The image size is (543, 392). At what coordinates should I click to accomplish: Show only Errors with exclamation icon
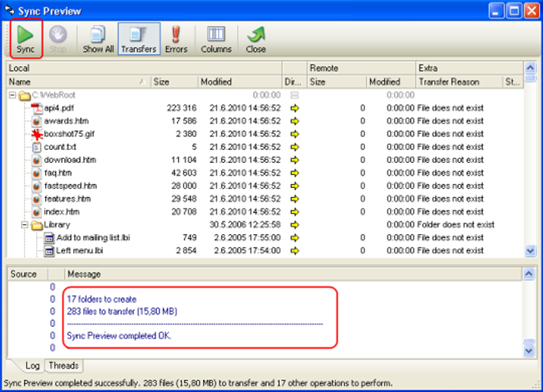click(176, 38)
